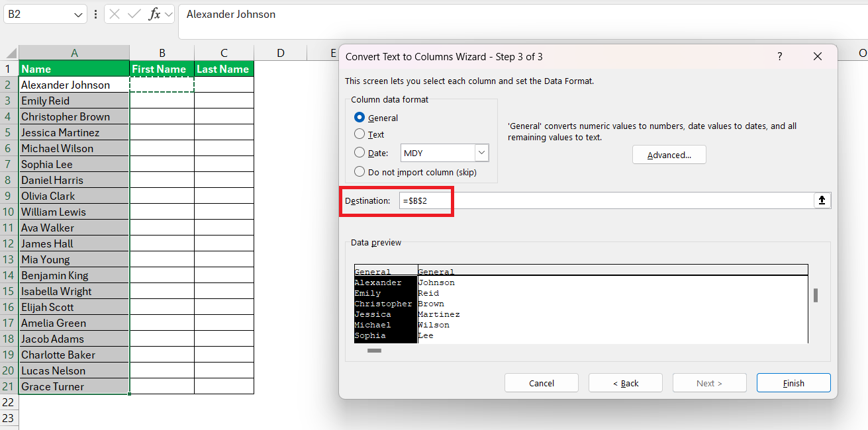Viewport: 868px width, 430px height.
Task: Click the dashed destination cell B2
Action: pyautogui.click(x=162, y=85)
